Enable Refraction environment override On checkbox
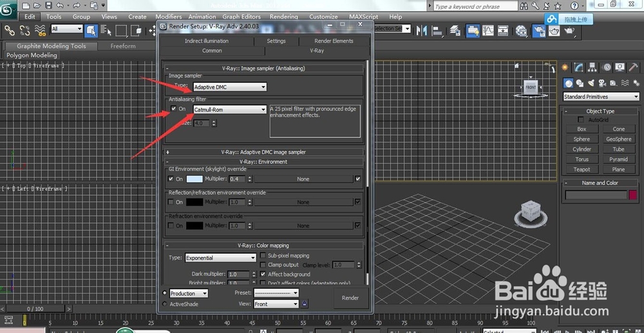This screenshot has width=644, height=333. [x=171, y=225]
